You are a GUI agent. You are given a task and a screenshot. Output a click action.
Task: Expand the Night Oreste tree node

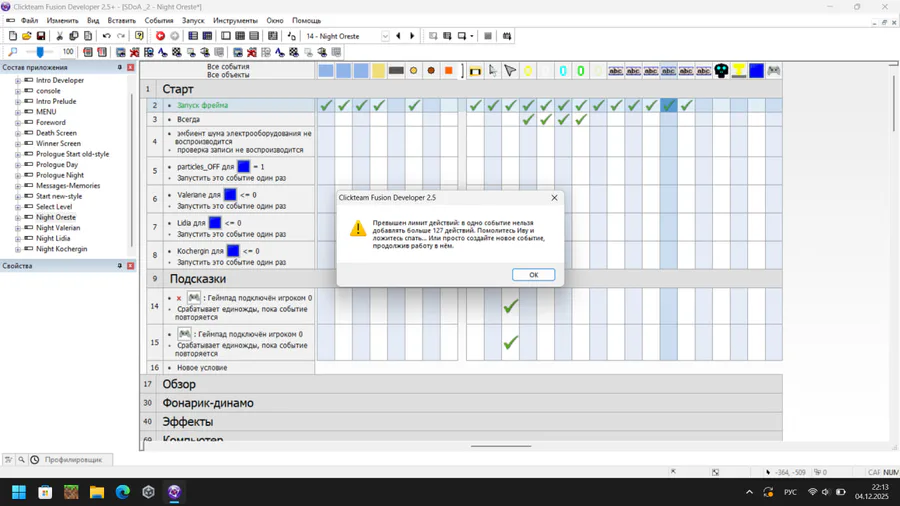tap(18, 218)
